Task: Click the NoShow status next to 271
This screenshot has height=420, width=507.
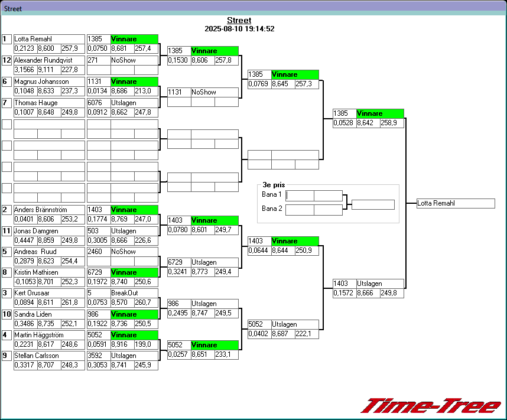Action: point(134,60)
